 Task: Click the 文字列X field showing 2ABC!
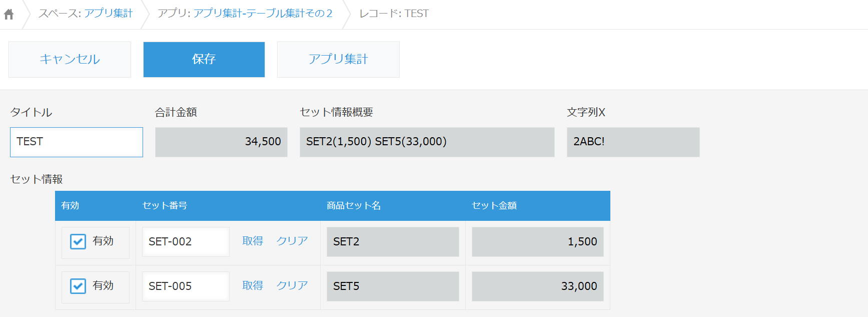[x=633, y=142]
